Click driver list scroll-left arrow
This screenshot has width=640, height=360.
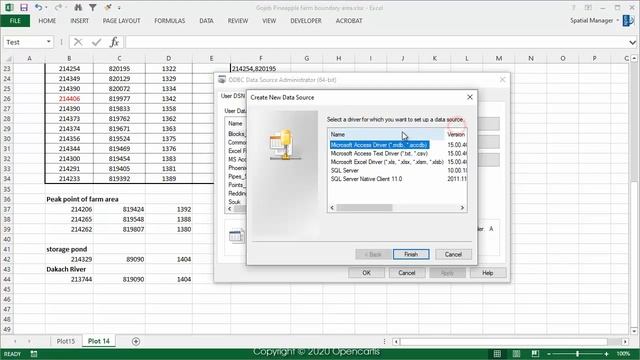coord(332,208)
